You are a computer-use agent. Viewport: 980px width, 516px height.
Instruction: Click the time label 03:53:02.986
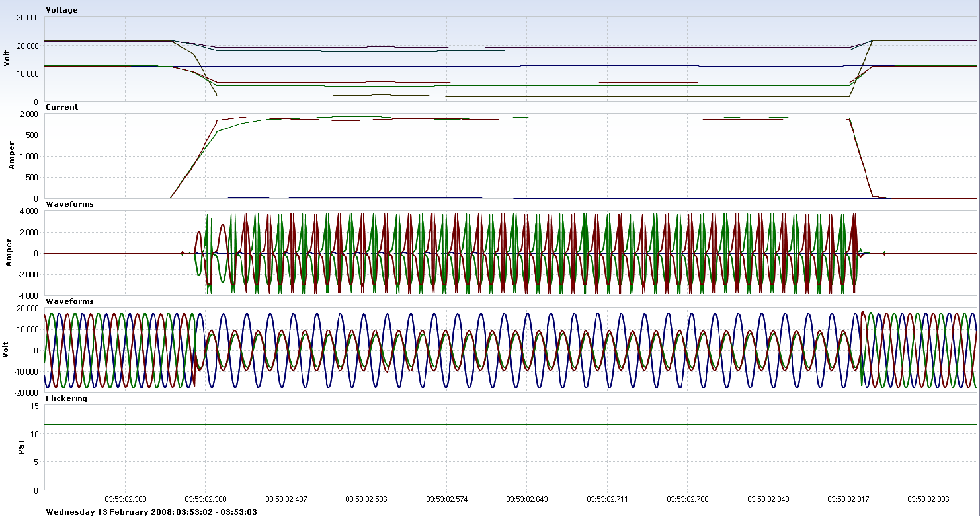pos(928,499)
